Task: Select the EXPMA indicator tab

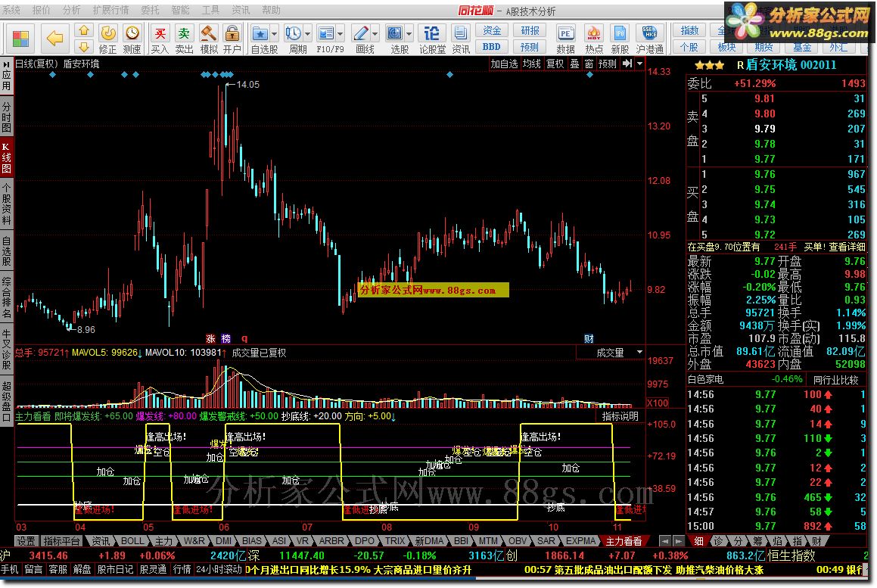Action: point(581,541)
